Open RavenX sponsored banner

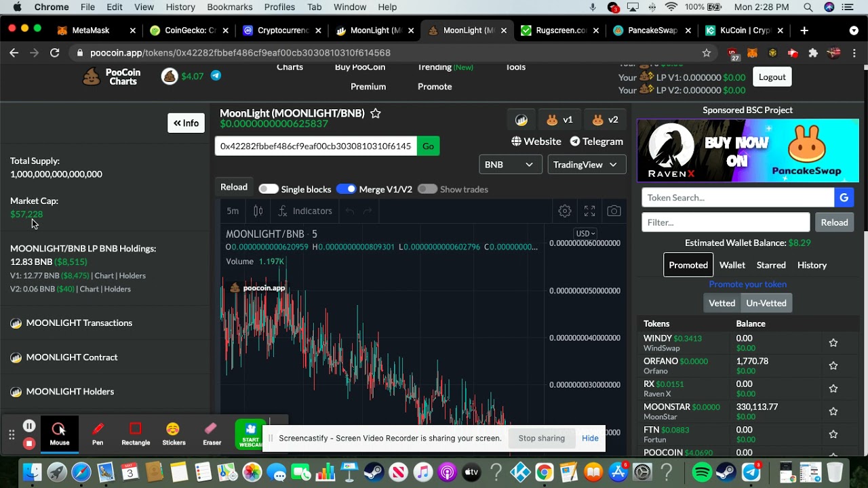tap(748, 150)
